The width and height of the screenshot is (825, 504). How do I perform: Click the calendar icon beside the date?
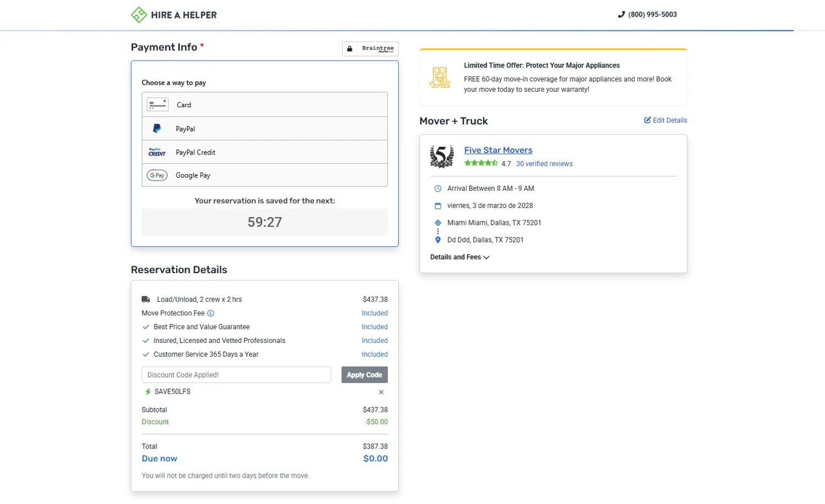(438, 206)
